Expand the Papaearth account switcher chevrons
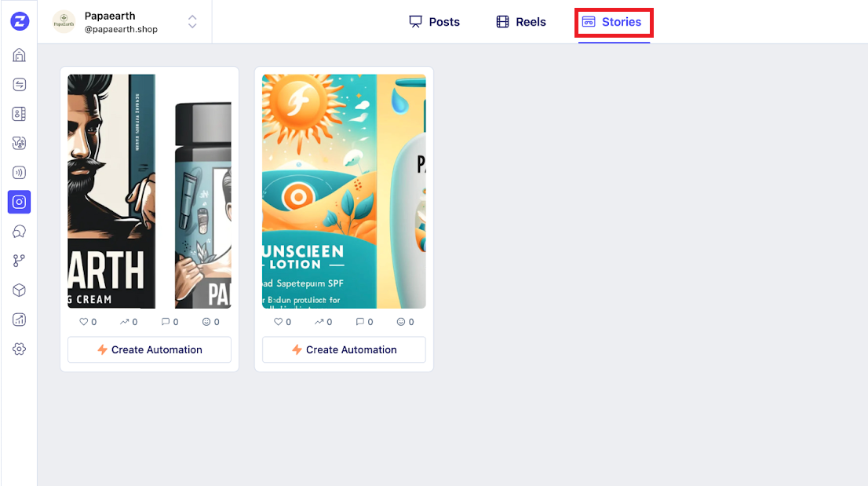The width and height of the screenshot is (868, 486). pyautogui.click(x=192, y=21)
